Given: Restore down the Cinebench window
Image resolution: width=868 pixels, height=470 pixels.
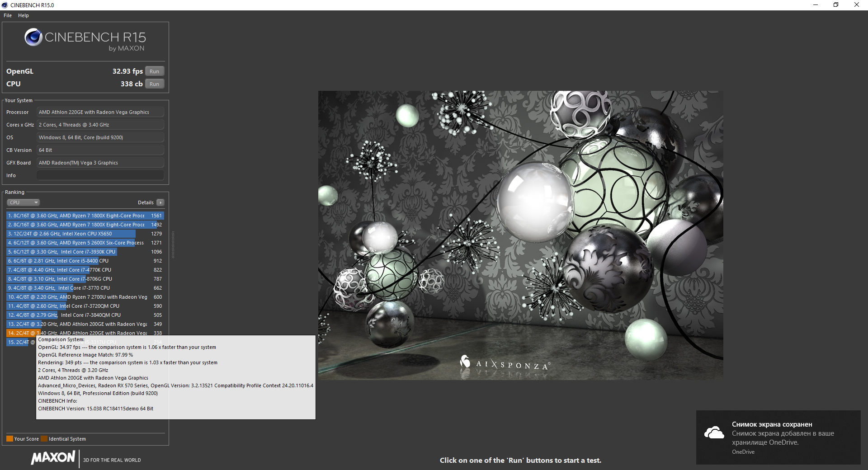Looking at the screenshot, I should tap(836, 5).
